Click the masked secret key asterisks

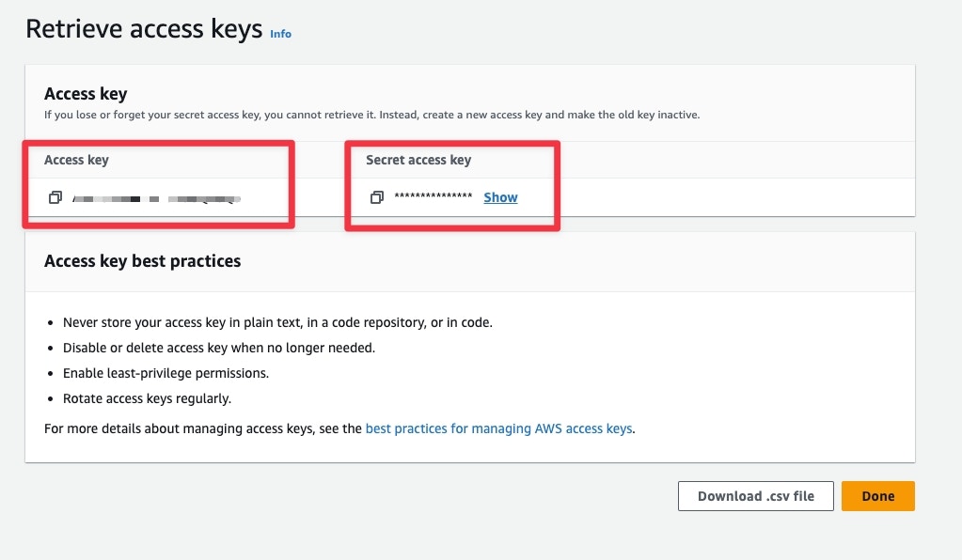(x=433, y=197)
